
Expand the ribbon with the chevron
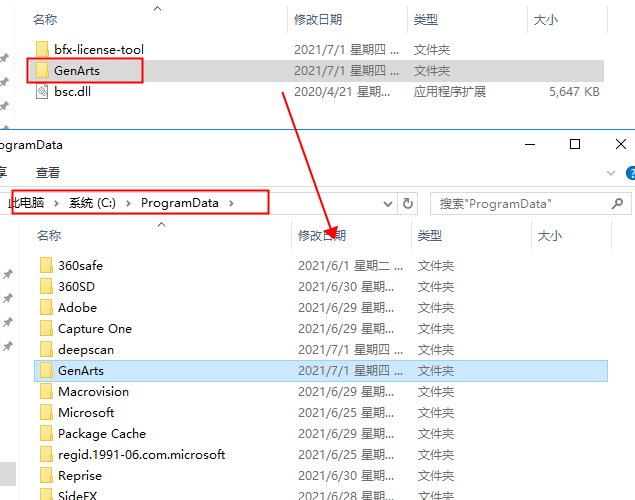click(611, 173)
